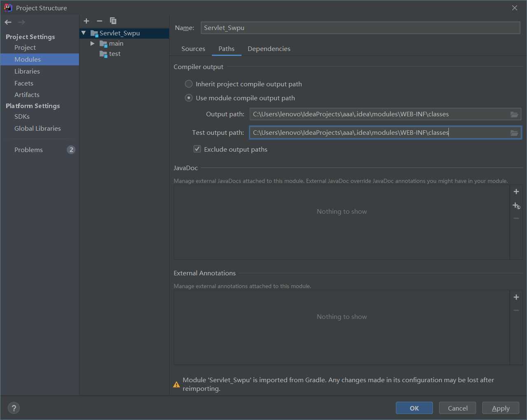Viewport: 527px width, 420px height.
Task: Click the forward navigation arrow
Action: [x=22, y=22]
